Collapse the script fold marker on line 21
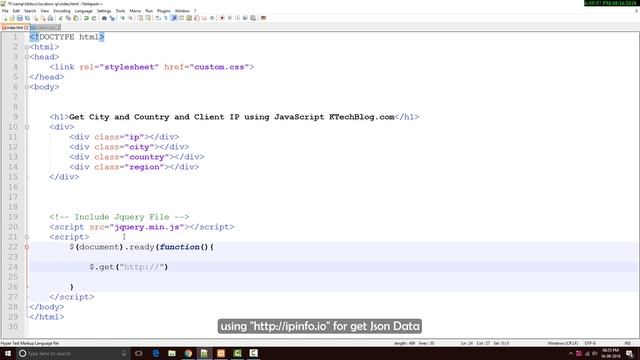The height and width of the screenshot is (360, 640). click(27, 237)
